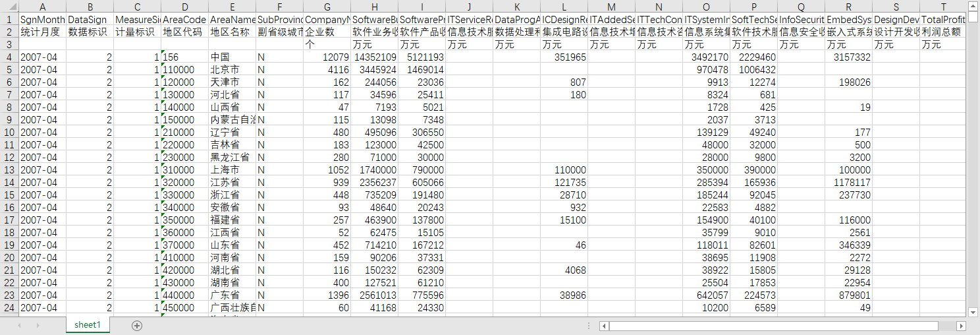Click vertical scrollbar down arrow

pyautogui.click(x=973, y=312)
